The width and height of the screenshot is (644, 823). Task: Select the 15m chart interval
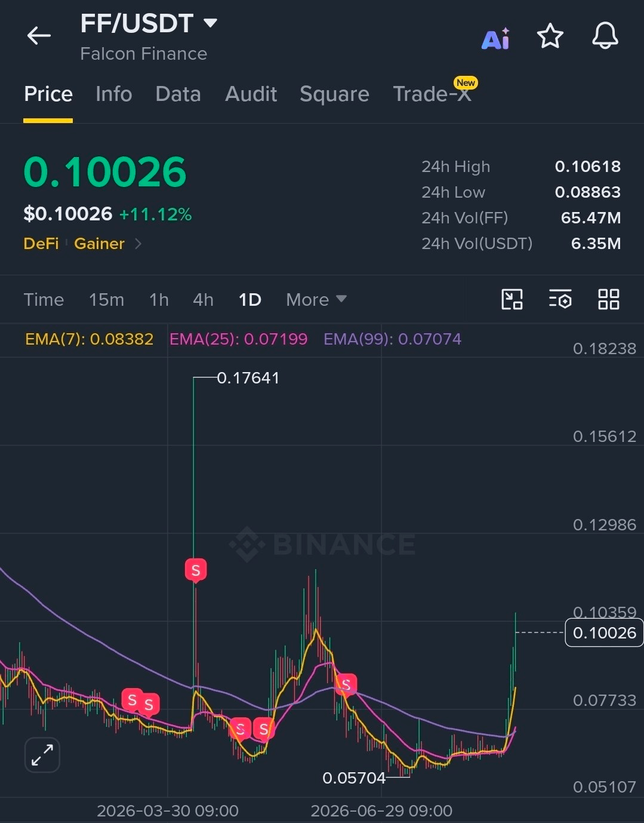coord(106,299)
